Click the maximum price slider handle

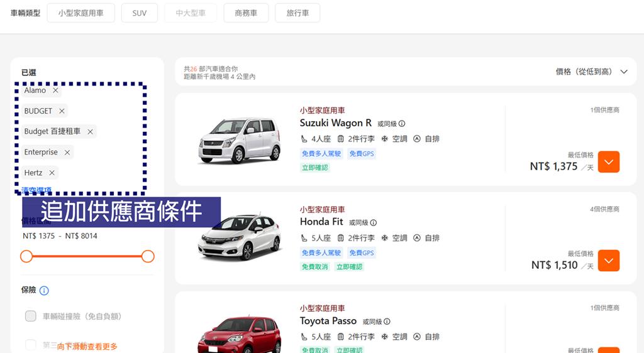(x=148, y=256)
